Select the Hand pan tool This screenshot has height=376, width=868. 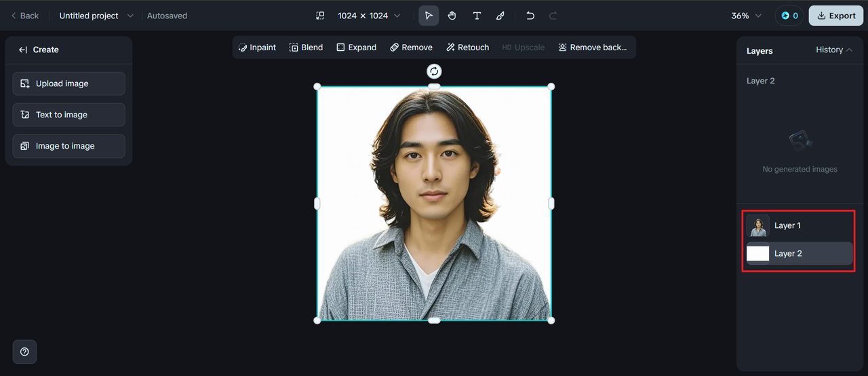[452, 16]
